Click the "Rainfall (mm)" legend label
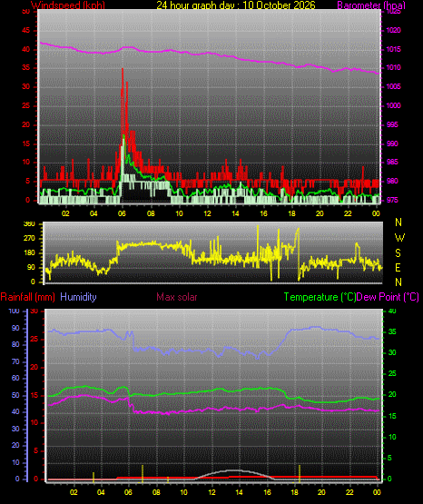The width and height of the screenshot is (423, 504). (27, 297)
